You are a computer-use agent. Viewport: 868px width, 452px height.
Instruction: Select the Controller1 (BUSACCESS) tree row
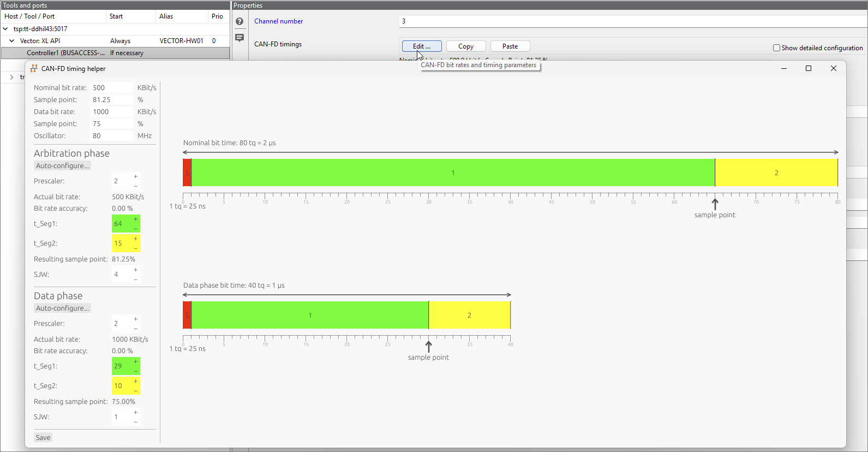click(x=65, y=53)
